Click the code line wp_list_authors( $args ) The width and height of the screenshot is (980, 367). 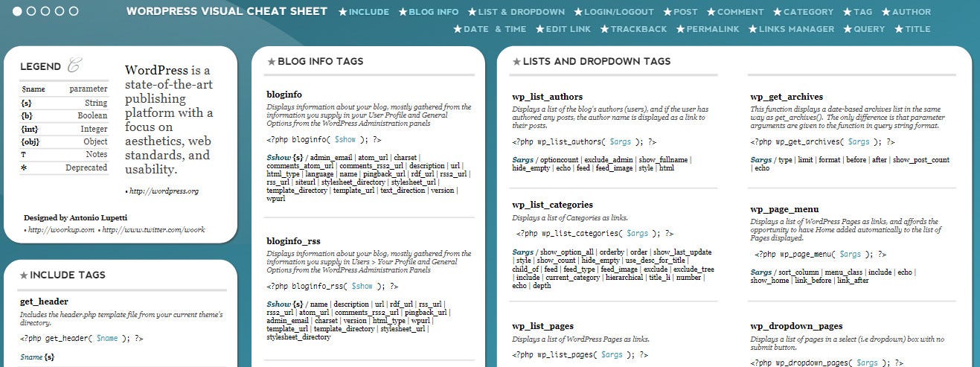pos(585,141)
